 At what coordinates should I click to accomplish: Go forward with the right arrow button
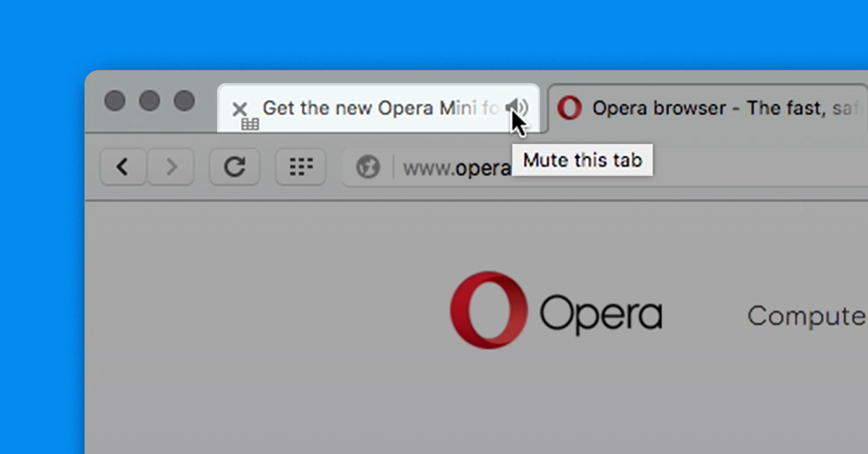point(171,167)
